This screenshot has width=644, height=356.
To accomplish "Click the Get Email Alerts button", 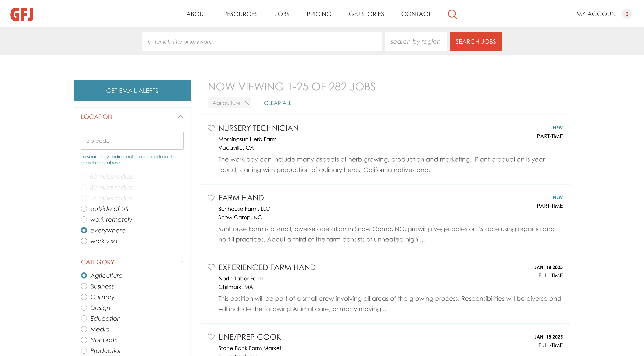I will [132, 91].
